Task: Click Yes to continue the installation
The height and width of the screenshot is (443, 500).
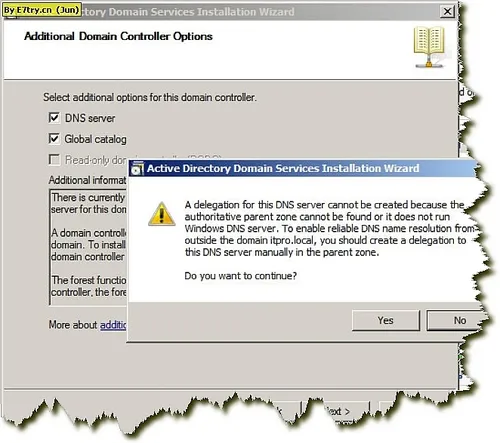Action: coord(386,320)
